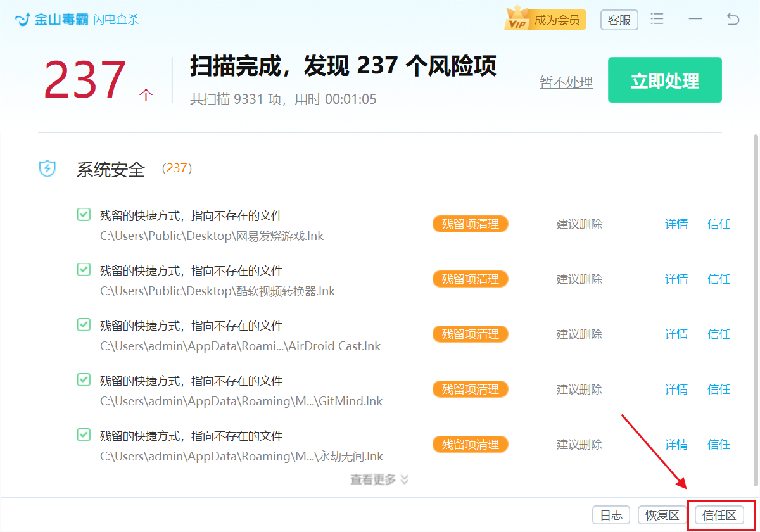Open 客服 customer service
Image resolution: width=760 pixels, height=532 pixels.
click(x=619, y=20)
